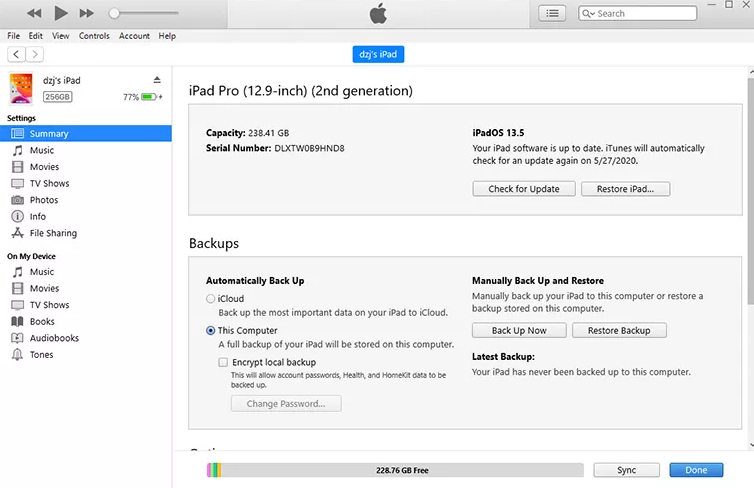Click the Fast-forward (next track) icon
The height and width of the screenshot is (488, 754).
(x=87, y=13)
